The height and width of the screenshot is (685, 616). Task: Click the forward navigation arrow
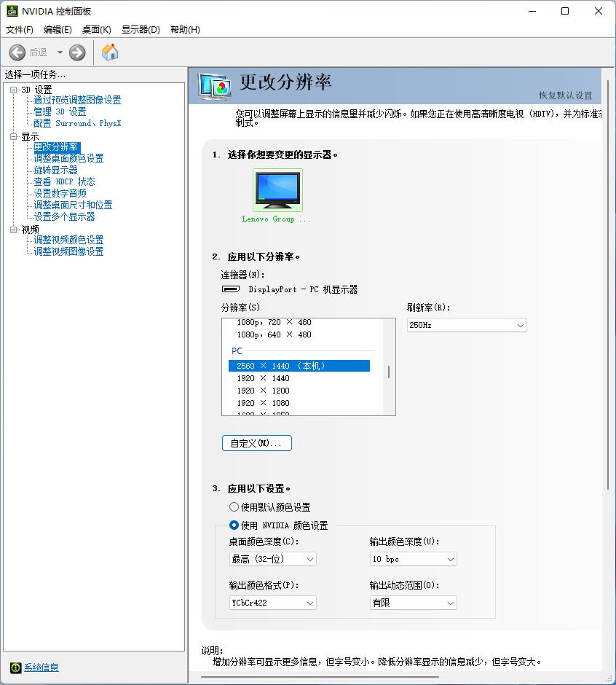tap(76, 52)
